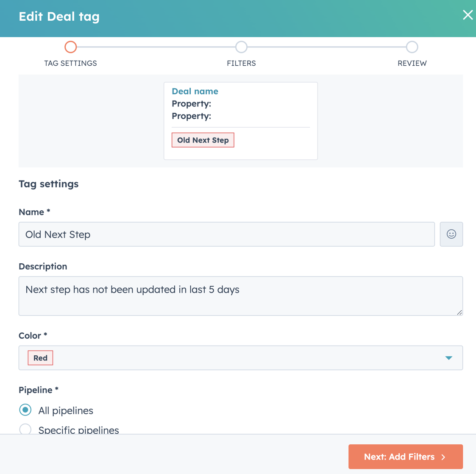Click the dropdown arrow next to Red
This screenshot has width=476, height=474.
click(x=448, y=358)
